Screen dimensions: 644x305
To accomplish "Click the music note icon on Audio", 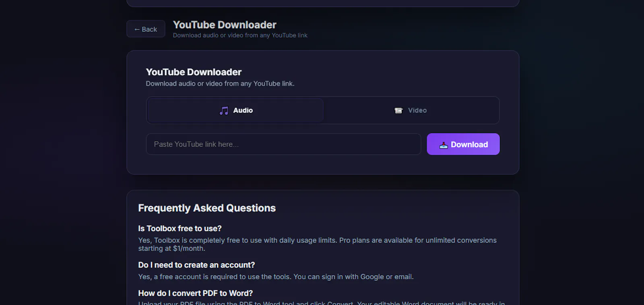I will tap(224, 110).
